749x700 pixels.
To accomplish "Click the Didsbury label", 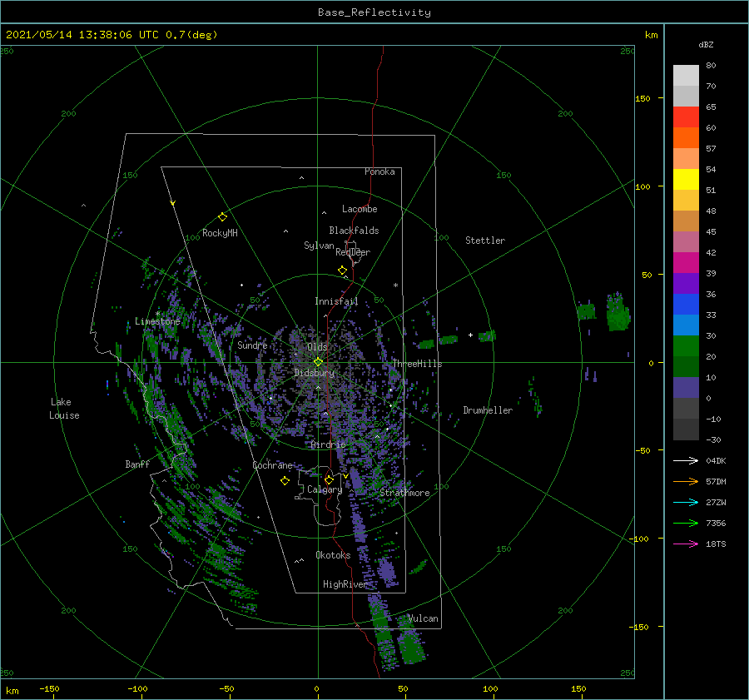I will point(315,373).
